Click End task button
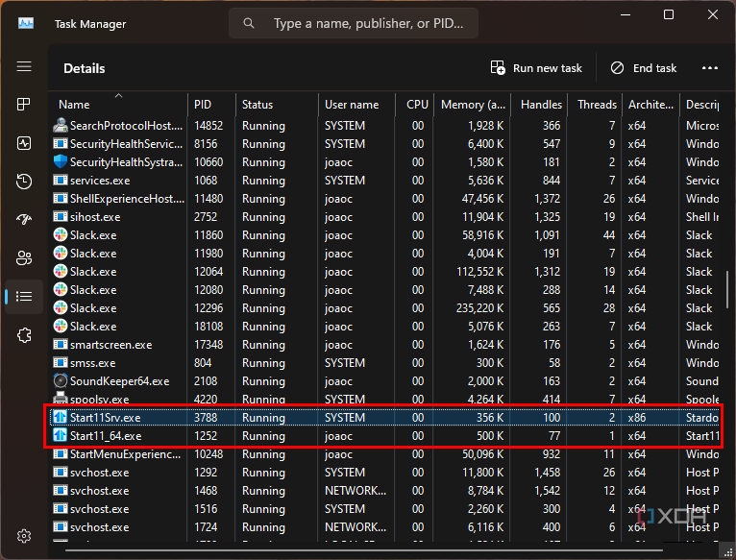This screenshot has width=736, height=560. pyautogui.click(x=644, y=68)
